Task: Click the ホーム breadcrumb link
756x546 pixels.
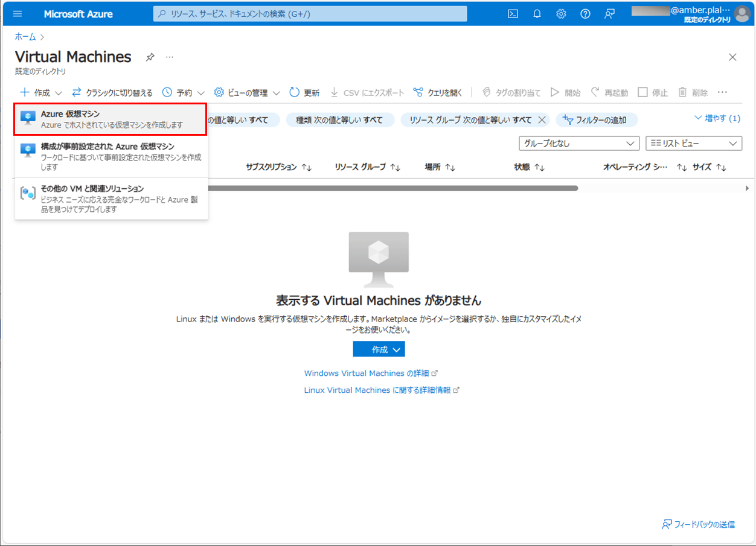Action: pos(25,37)
